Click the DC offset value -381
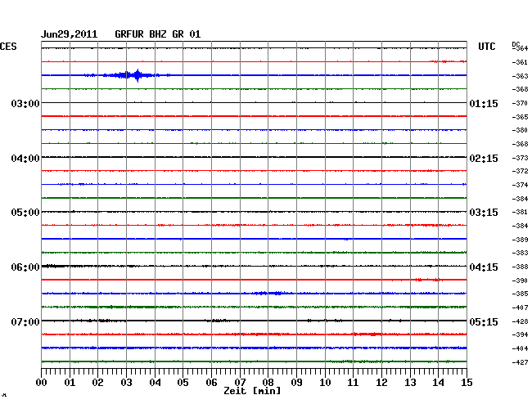532x404 pixels. pos(520,212)
